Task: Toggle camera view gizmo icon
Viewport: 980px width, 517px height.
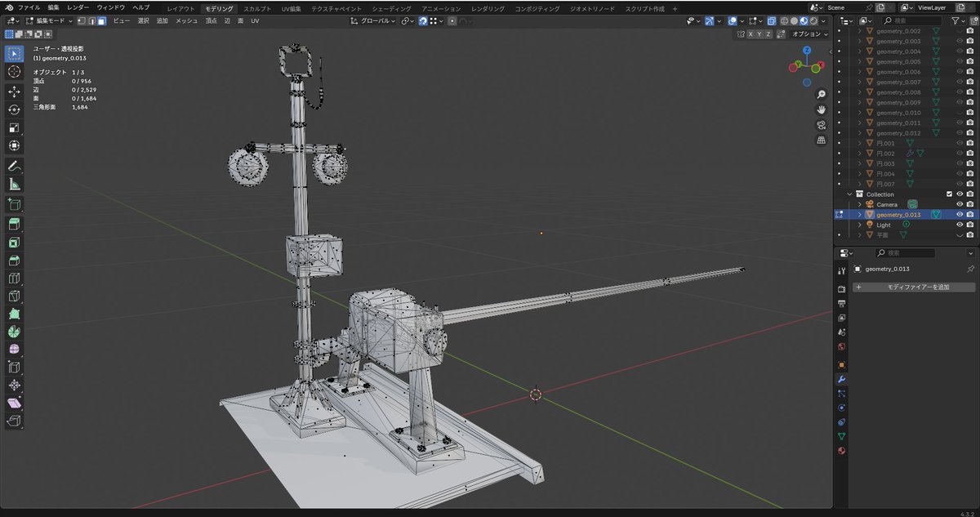Action: [x=821, y=125]
